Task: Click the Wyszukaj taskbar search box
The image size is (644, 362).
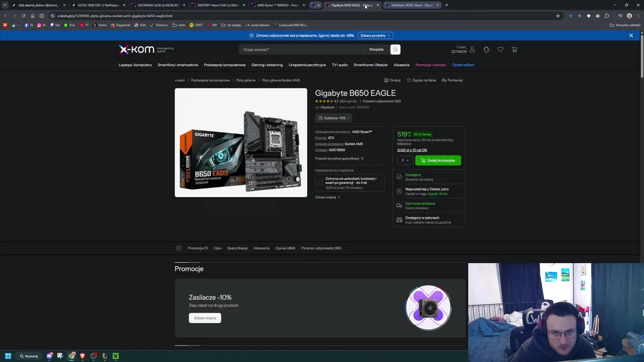Action: click(x=29, y=356)
